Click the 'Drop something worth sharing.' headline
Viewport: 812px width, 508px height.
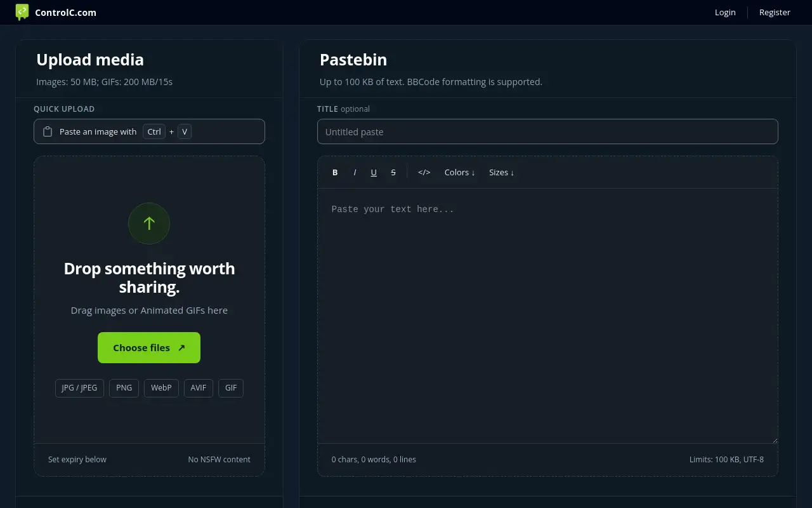coord(149,277)
